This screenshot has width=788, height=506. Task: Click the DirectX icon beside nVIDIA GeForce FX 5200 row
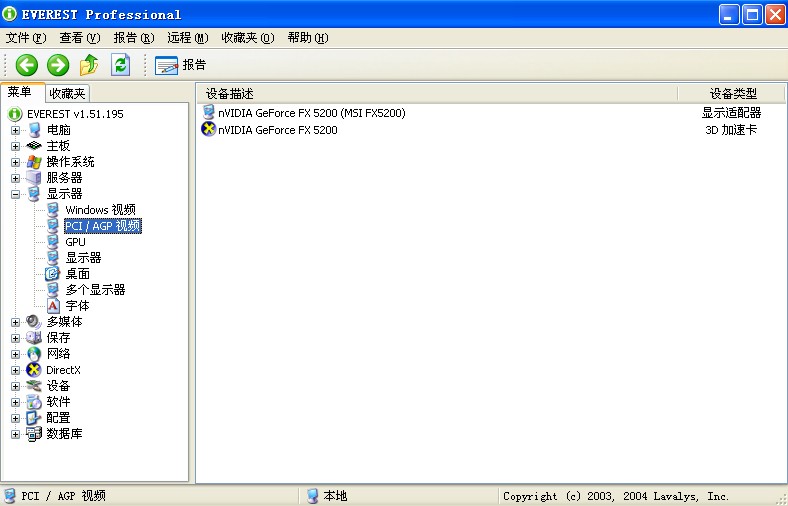tap(208, 129)
